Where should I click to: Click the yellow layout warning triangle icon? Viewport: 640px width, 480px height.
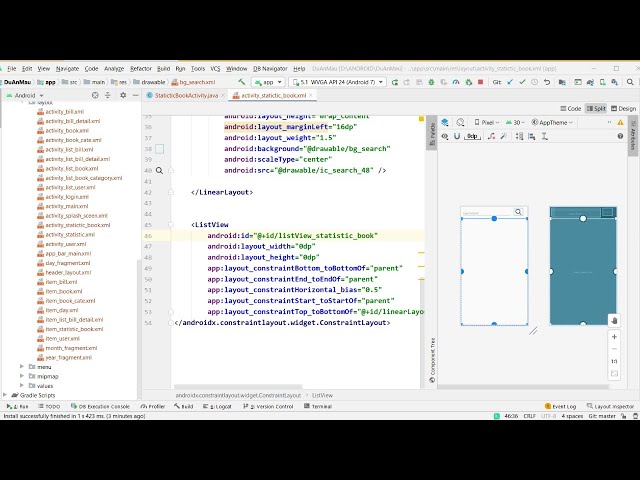tap(620, 122)
